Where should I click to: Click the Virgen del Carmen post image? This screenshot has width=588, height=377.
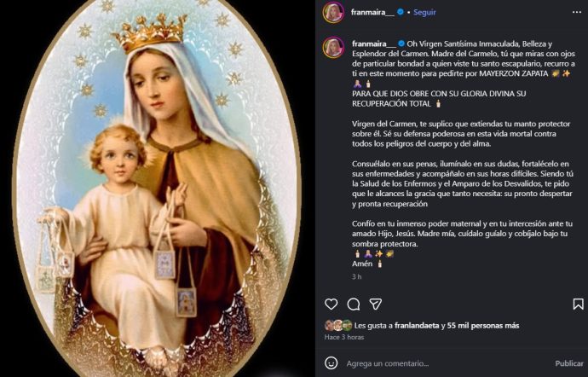pyautogui.click(x=158, y=188)
